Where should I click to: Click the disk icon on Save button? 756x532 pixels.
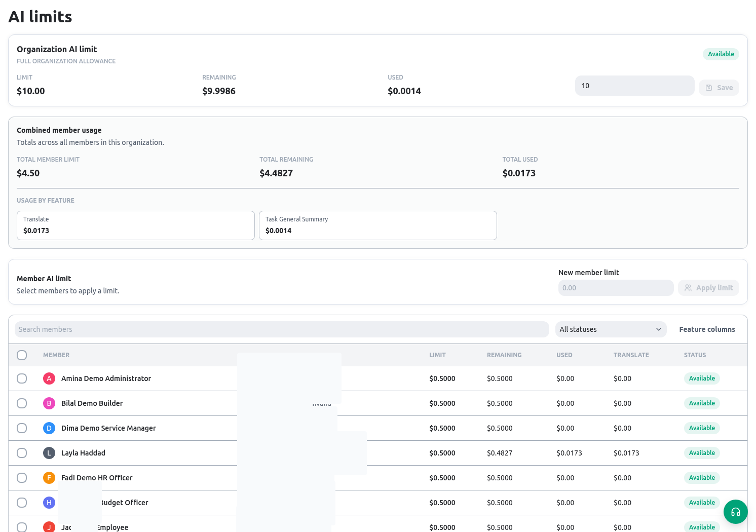tap(709, 88)
